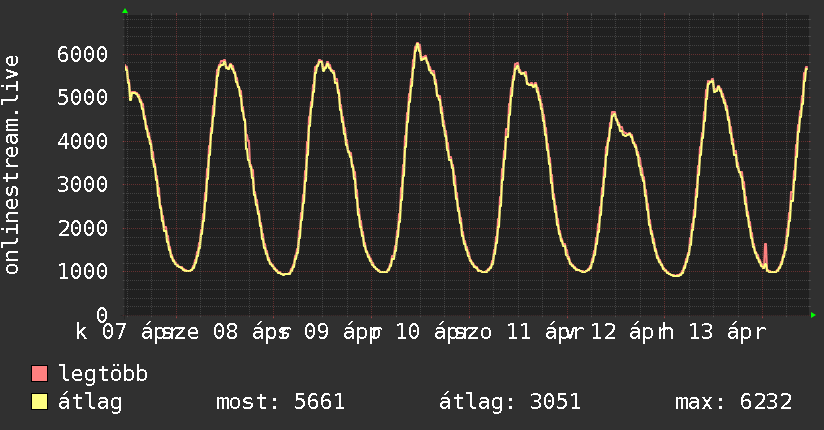The image size is (824, 430).
Task: Click the '08 ápr' date label
Action: [x=247, y=331]
